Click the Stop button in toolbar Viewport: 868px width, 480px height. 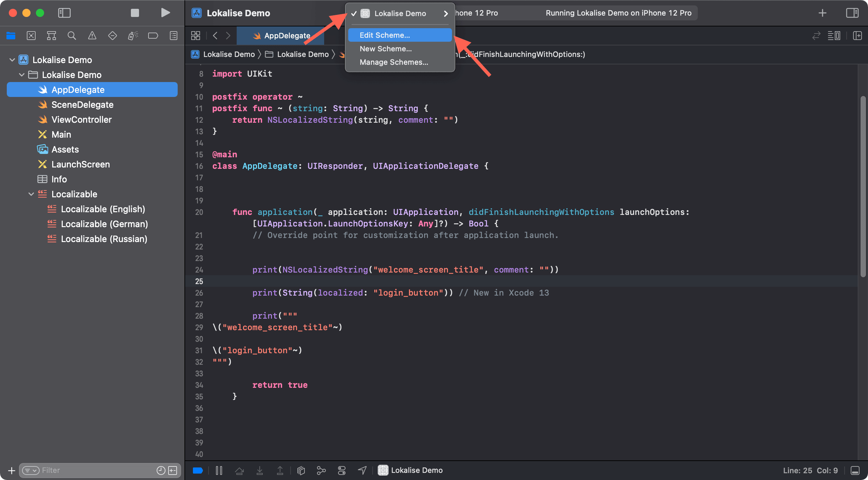pyautogui.click(x=135, y=13)
